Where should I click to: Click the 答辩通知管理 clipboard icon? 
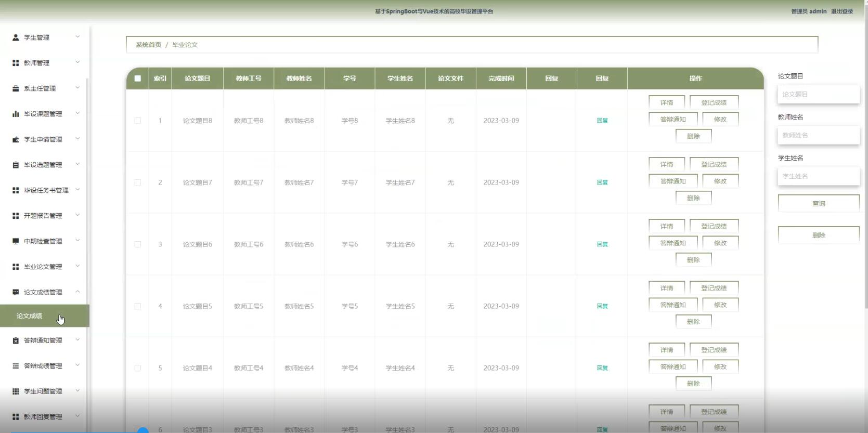click(16, 340)
